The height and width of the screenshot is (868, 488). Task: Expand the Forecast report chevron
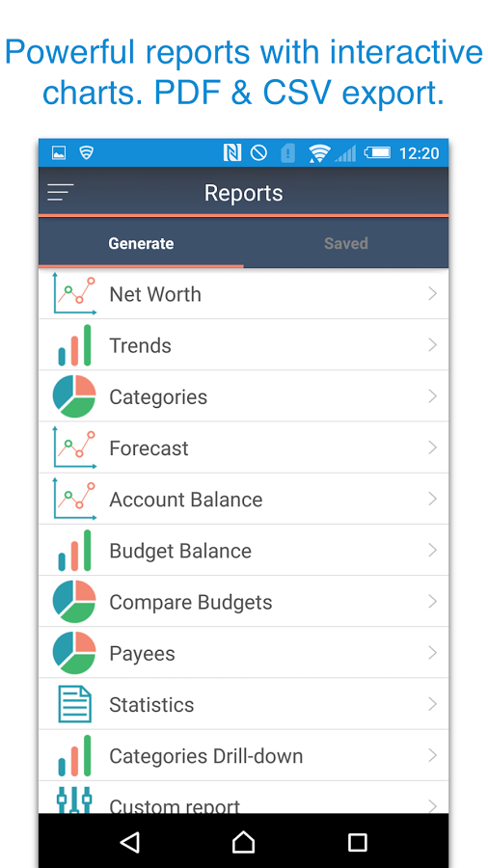(433, 448)
